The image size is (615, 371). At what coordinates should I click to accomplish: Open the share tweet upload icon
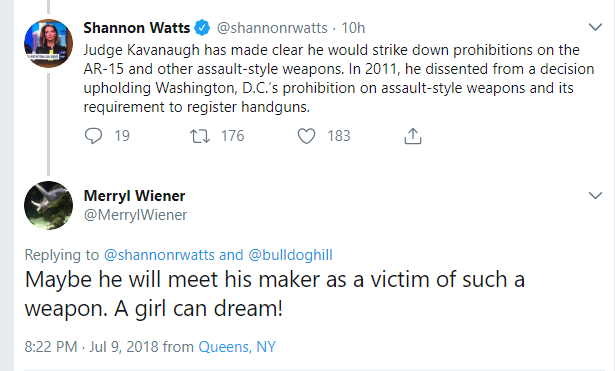point(413,136)
